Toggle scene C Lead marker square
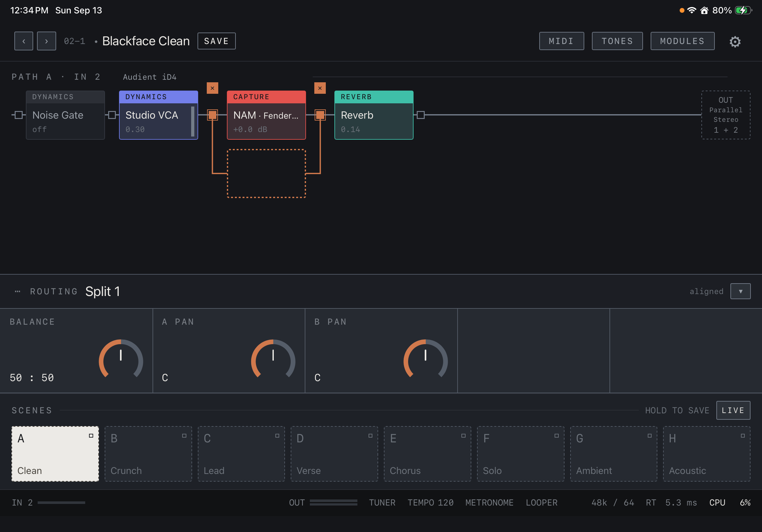Viewport: 762px width, 532px height. [x=277, y=436]
